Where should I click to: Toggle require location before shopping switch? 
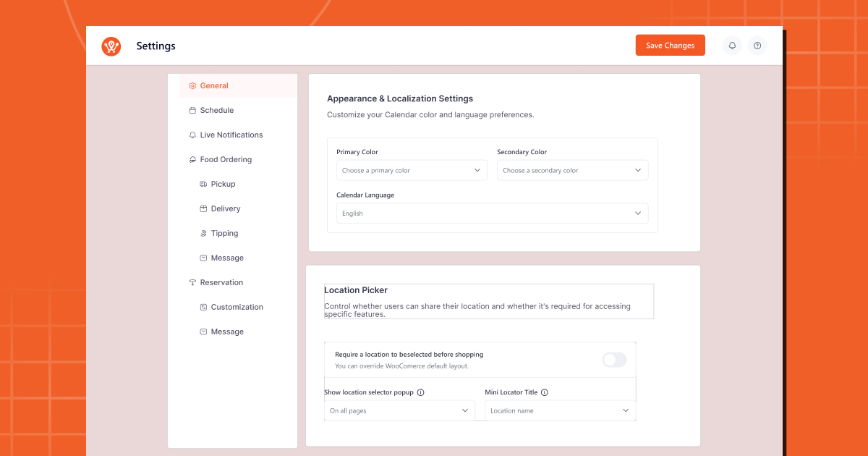[614, 360]
